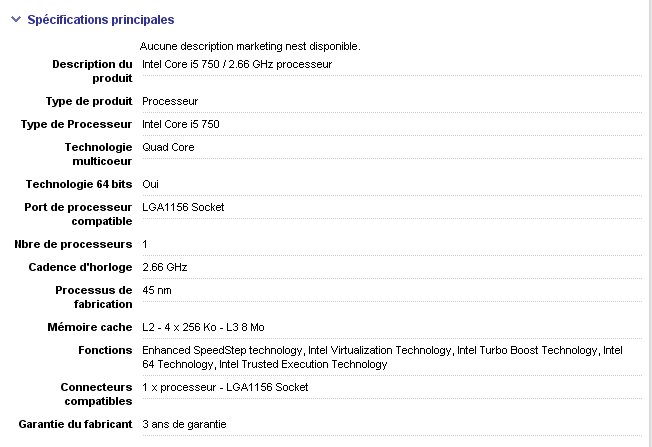Click the Technologie 64 bits 'Oui' value

coord(151,184)
